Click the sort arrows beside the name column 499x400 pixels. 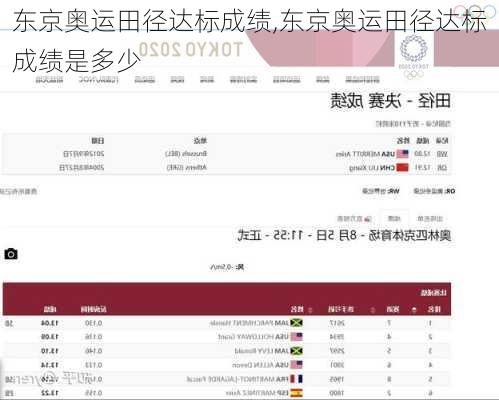(x=310, y=310)
